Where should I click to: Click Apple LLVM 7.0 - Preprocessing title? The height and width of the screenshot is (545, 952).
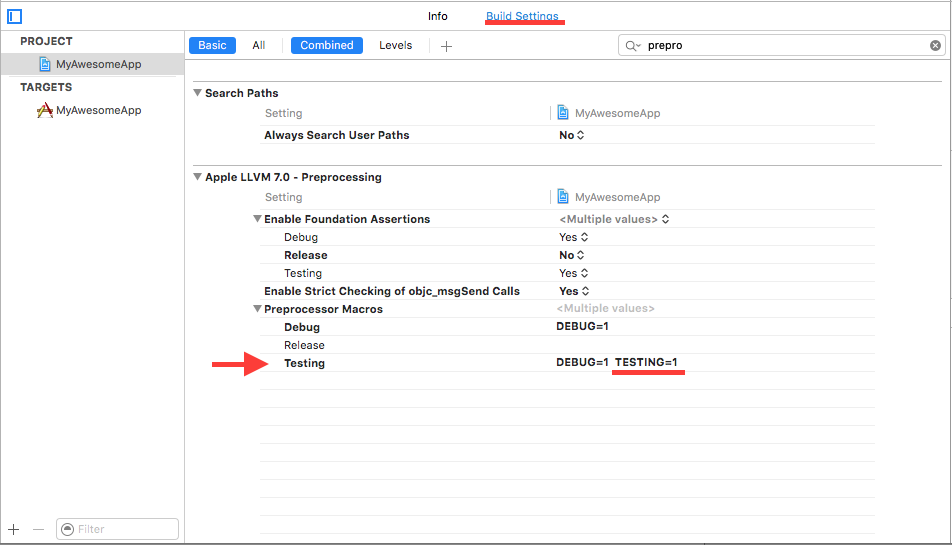click(293, 177)
